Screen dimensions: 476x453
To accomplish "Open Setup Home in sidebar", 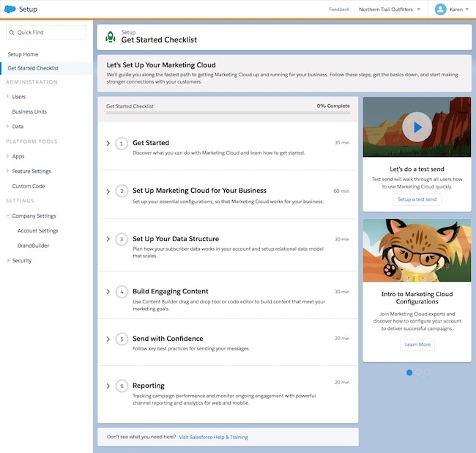I will tap(23, 54).
